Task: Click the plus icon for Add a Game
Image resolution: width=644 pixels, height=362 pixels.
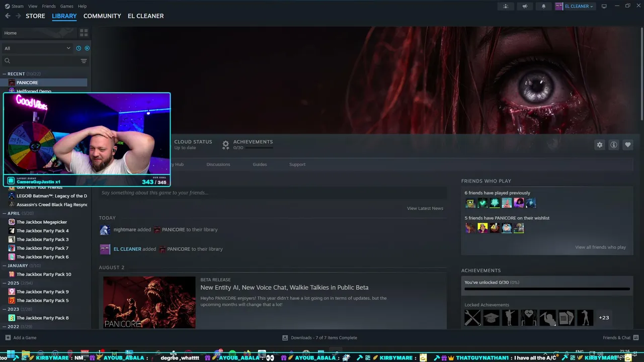Action: [8, 338]
